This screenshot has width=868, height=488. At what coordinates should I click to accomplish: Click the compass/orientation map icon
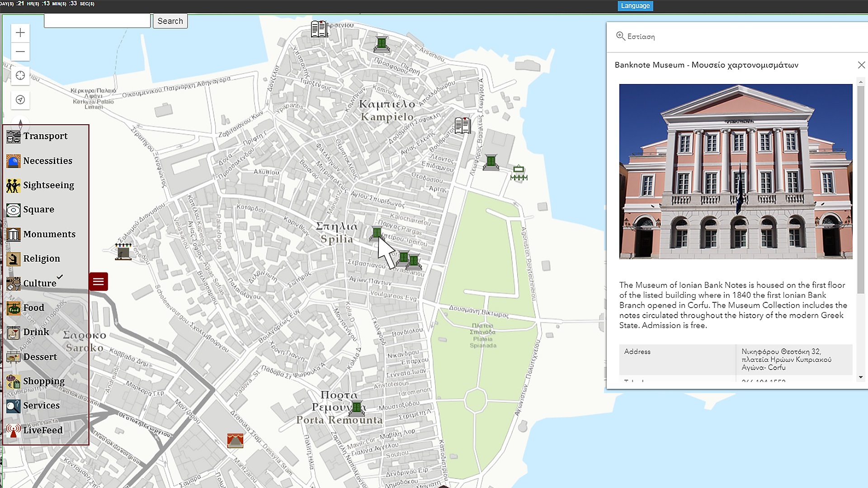coord(20,99)
